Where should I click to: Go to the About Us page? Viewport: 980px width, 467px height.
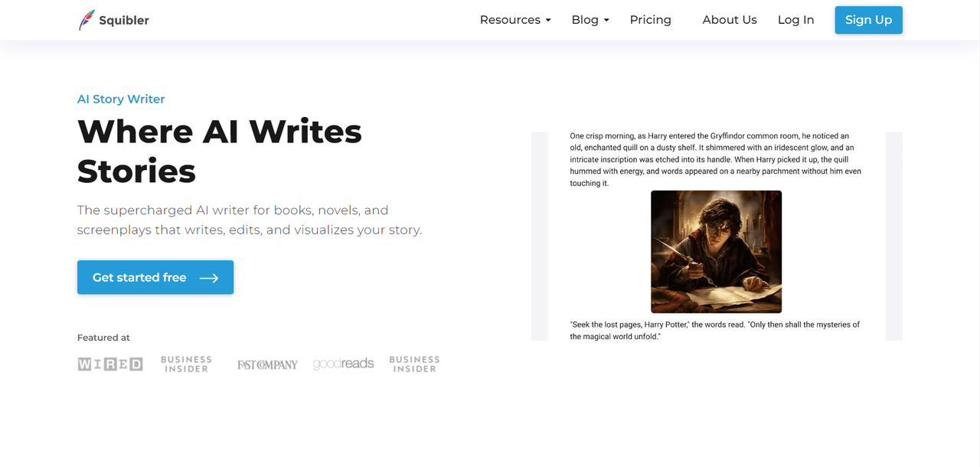click(x=730, y=20)
